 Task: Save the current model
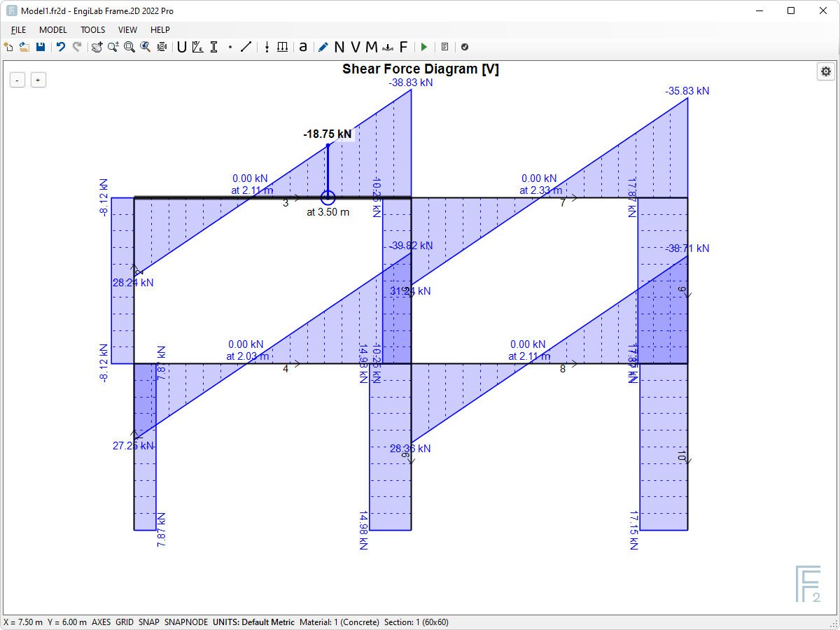(x=41, y=47)
